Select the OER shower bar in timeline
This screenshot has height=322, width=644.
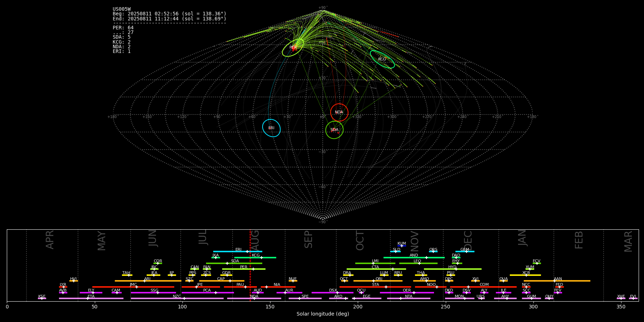(407, 293)
